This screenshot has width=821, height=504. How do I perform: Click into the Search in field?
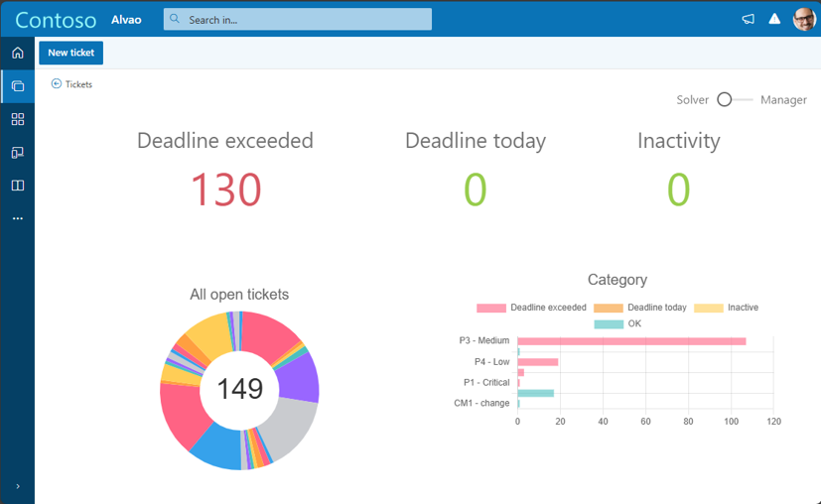pyautogui.click(x=298, y=19)
